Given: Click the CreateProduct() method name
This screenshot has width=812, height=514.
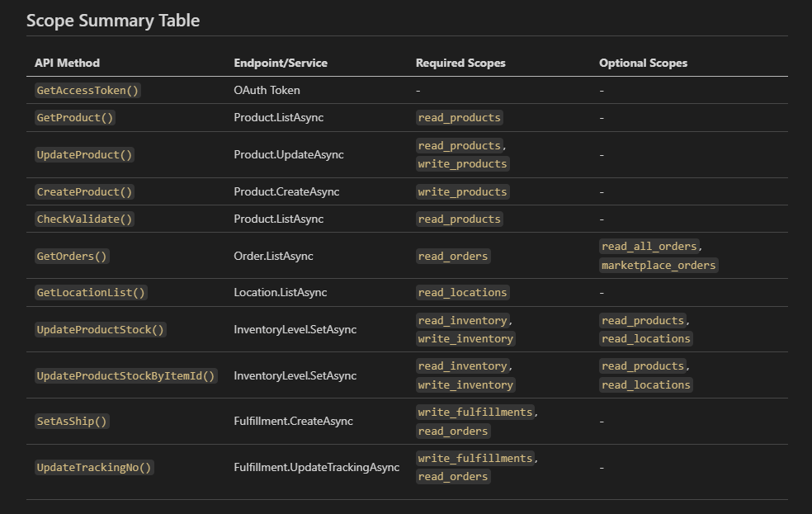Looking at the screenshot, I should (x=84, y=191).
